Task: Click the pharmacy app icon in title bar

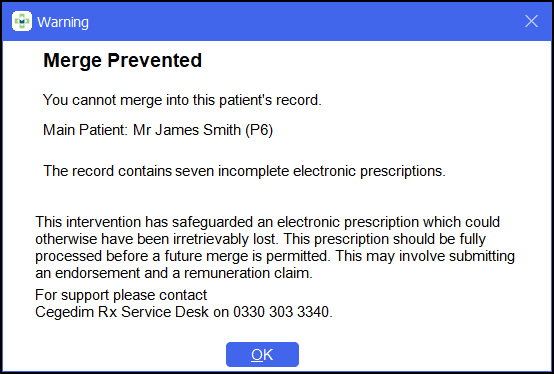Action: point(22,21)
